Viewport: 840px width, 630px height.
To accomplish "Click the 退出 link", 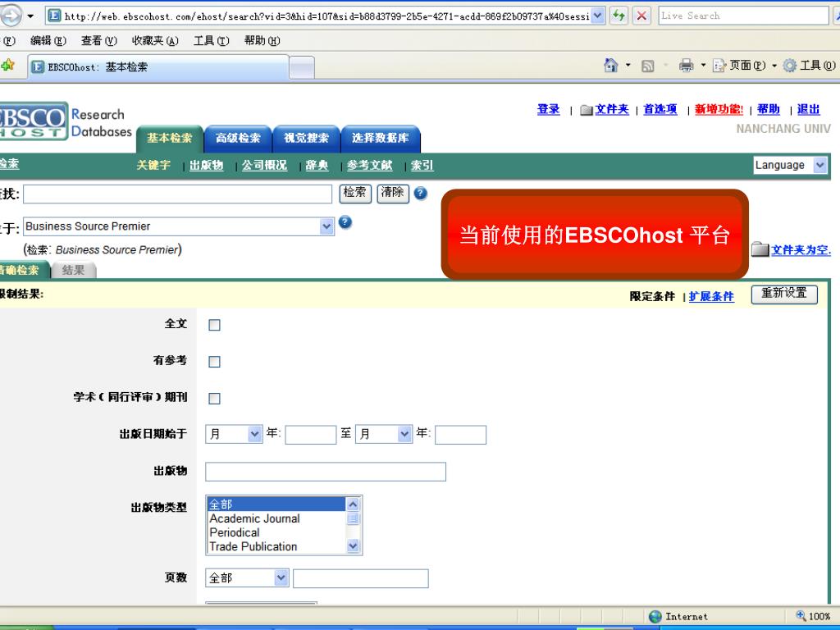I will tap(808, 109).
